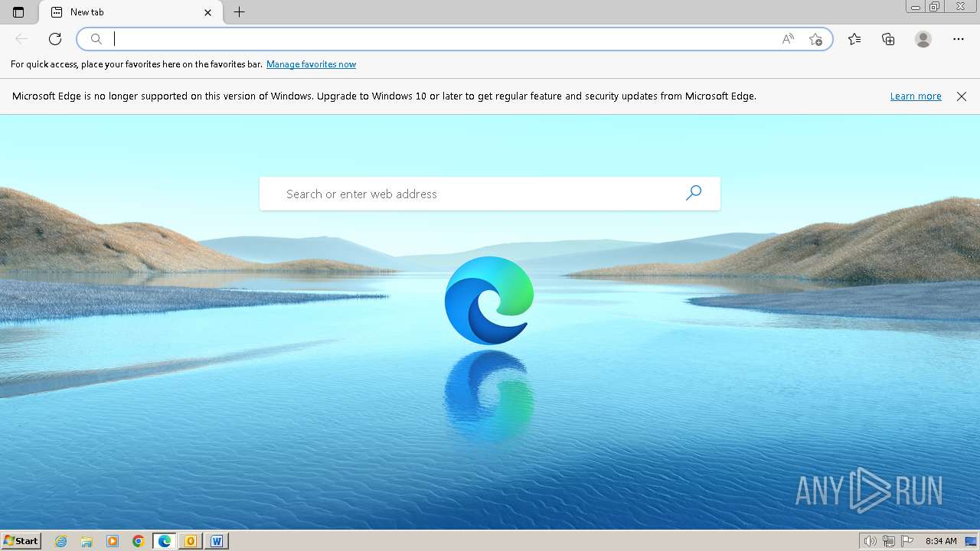Open the volume control tray icon

(871, 541)
